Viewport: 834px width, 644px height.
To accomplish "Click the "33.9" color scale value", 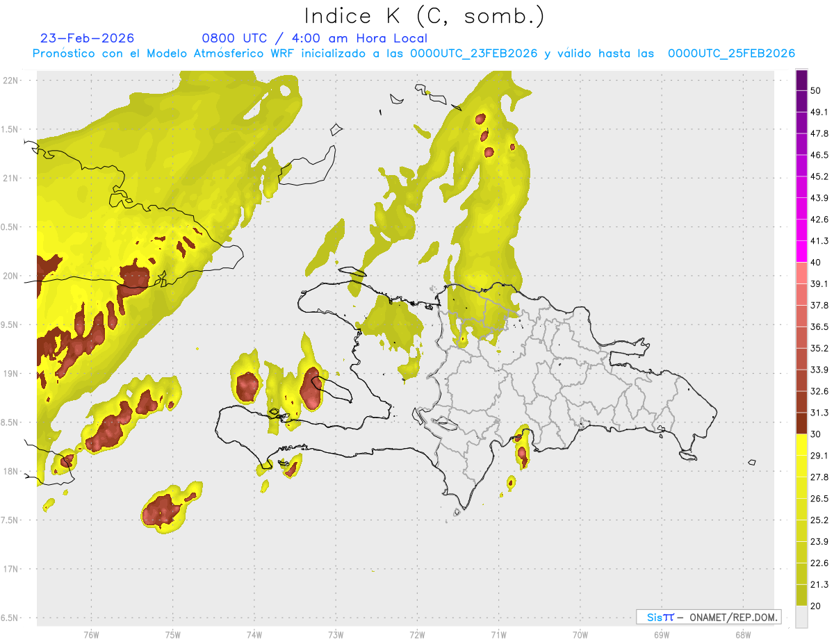I will coord(819,370).
